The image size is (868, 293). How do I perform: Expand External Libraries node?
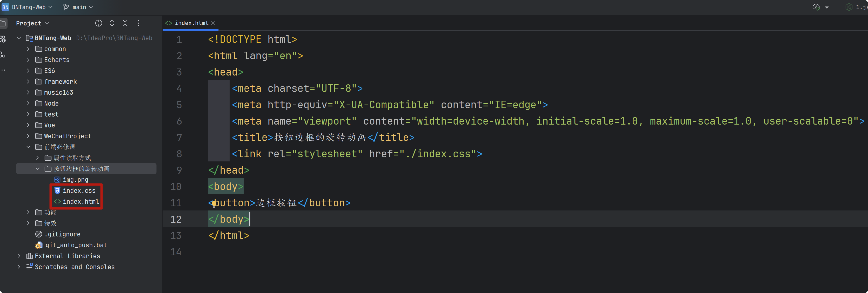coord(19,256)
